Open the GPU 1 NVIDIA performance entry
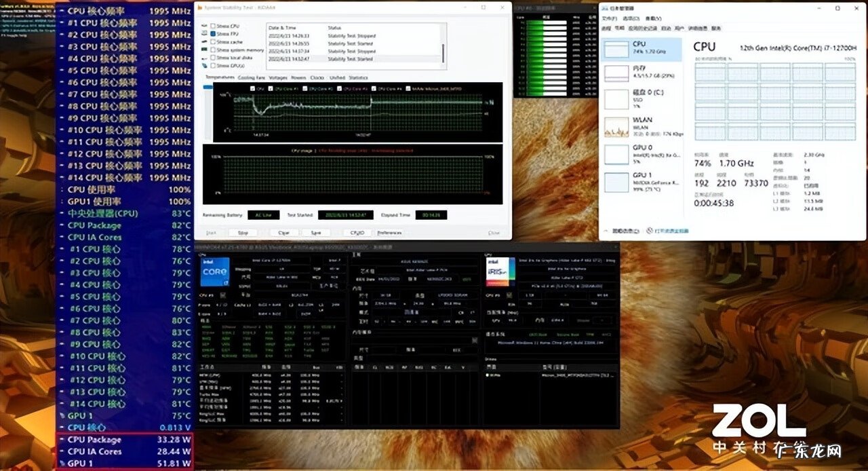The height and width of the screenshot is (471, 868). [617, 181]
